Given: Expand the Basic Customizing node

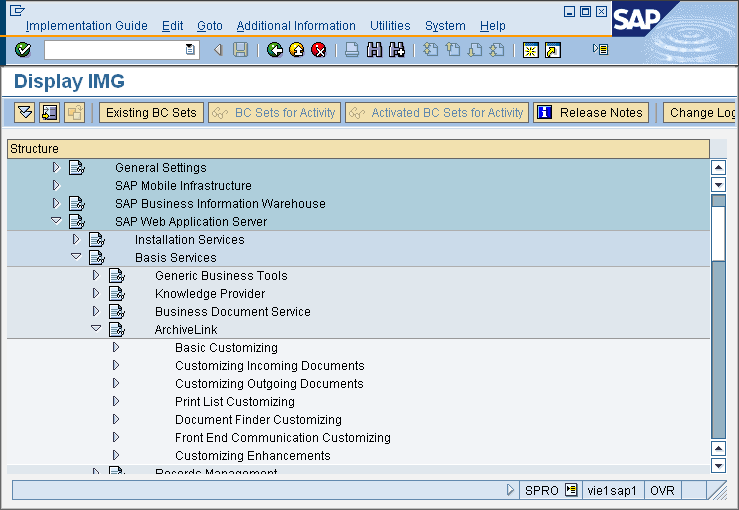Looking at the screenshot, I should point(116,348).
